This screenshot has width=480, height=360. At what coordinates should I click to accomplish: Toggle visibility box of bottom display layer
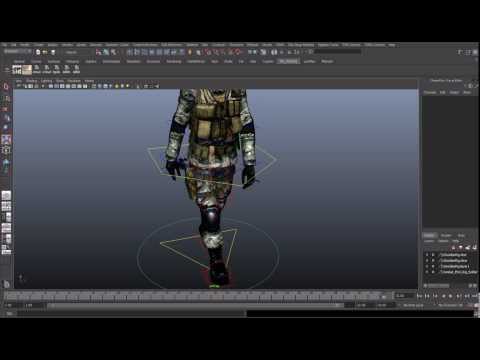427,272
